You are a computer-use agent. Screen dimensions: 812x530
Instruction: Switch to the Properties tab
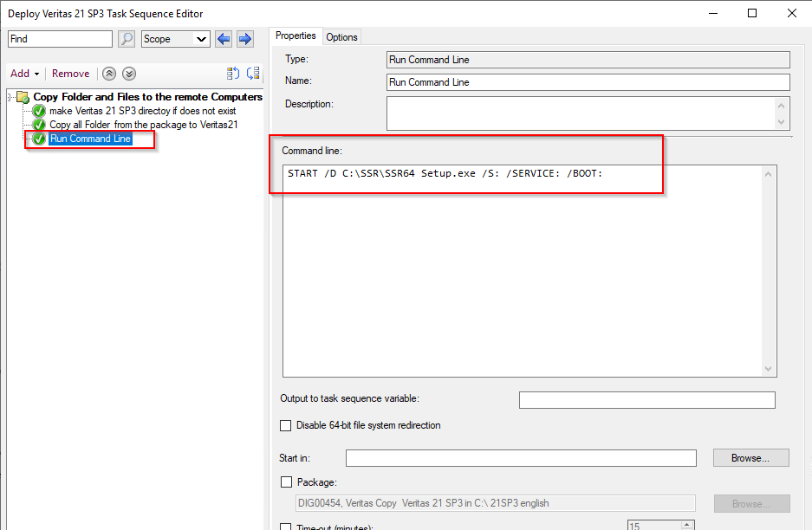coord(296,36)
